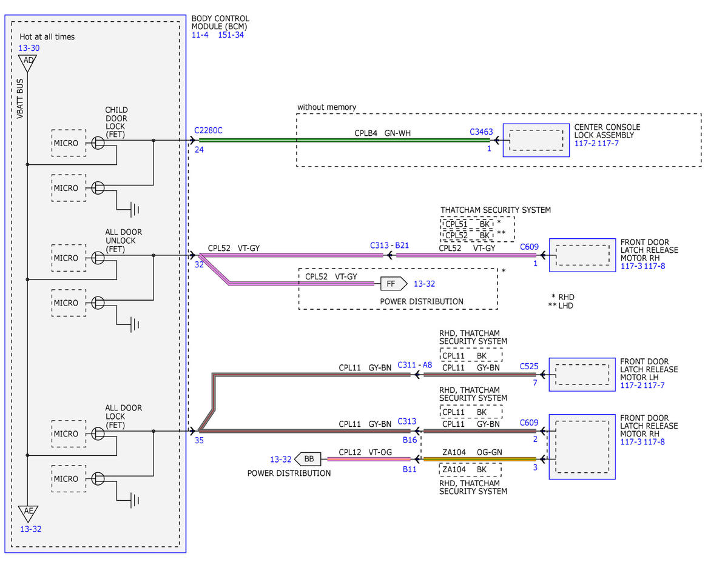Viewport: 728px width, 562px height.
Task: Click the BODY CONTROL MODULE (BCM) title
Action: [x=220, y=23]
